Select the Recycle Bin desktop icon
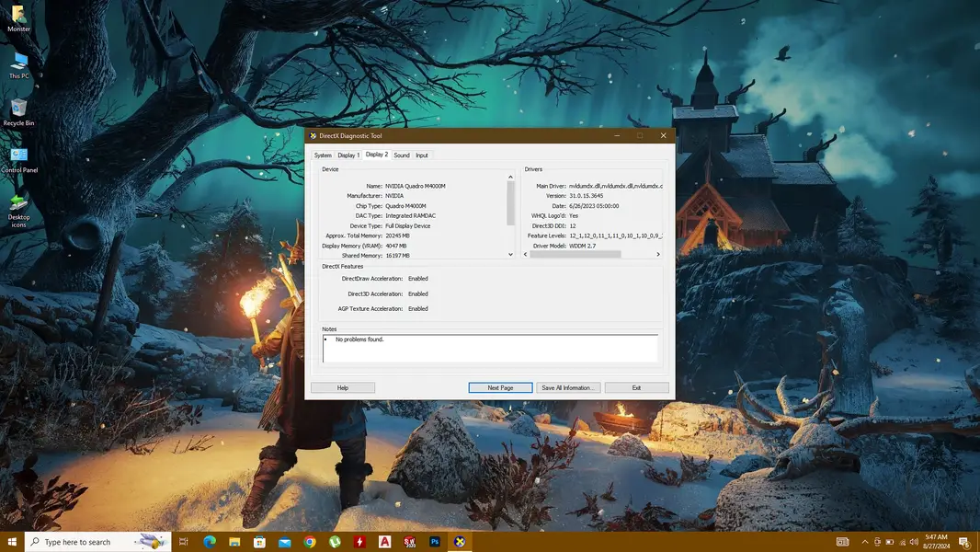980x552 pixels. [x=18, y=112]
